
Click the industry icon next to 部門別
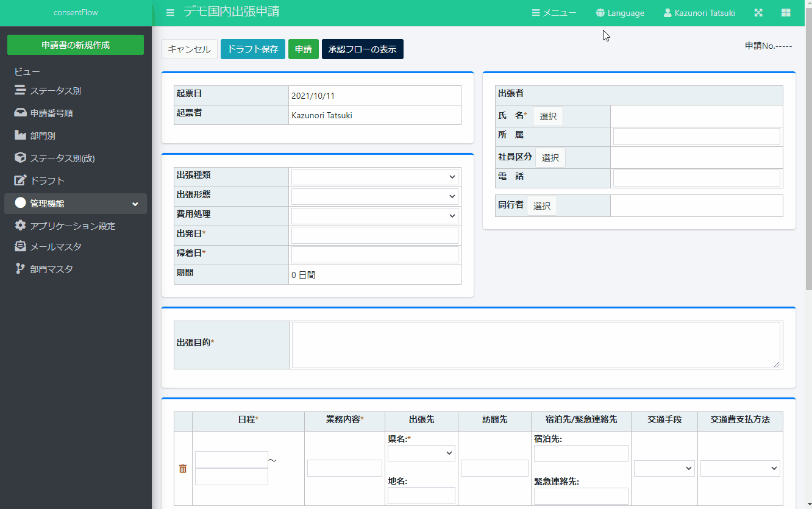tap(20, 135)
